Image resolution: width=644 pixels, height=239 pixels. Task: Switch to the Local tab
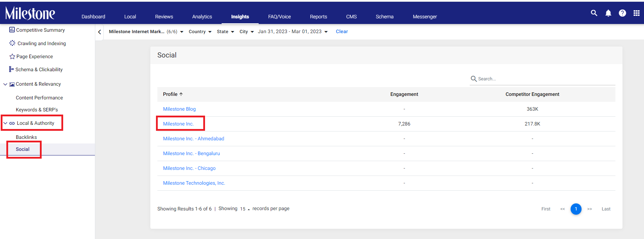130,17
